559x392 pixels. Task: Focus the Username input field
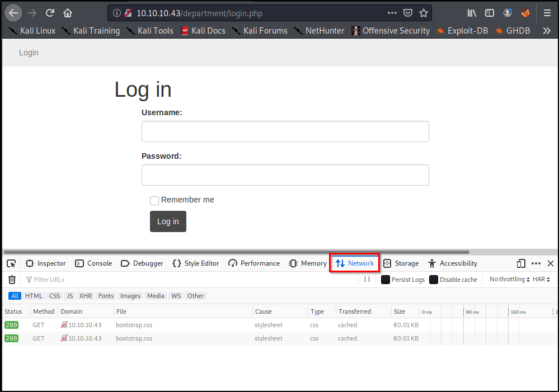(x=285, y=131)
